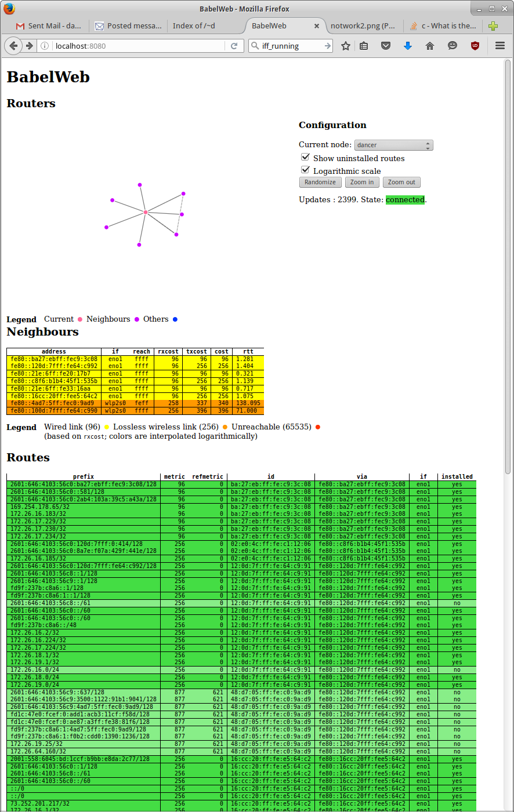Click the Randomize button
Screen dimensions: 514x812
[320, 182]
